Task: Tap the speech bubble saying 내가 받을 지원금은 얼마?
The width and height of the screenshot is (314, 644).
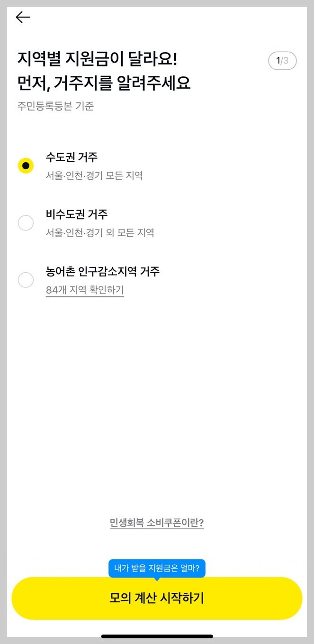Action: (157, 569)
